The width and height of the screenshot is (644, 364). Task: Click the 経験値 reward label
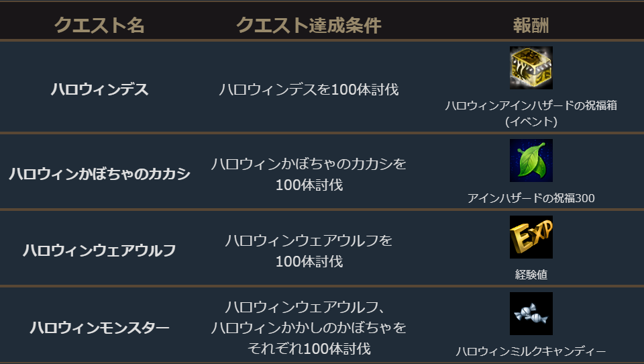tap(531, 275)
